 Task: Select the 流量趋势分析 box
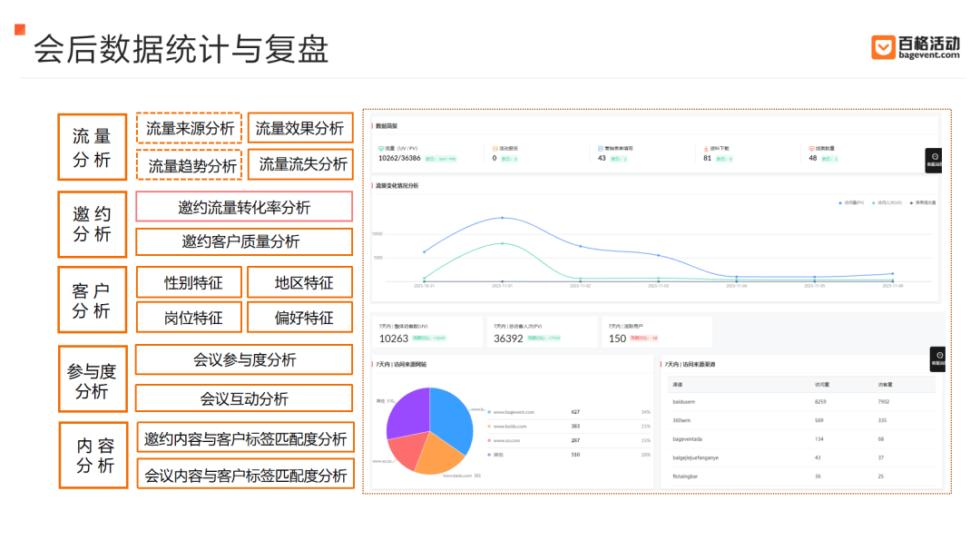pyautogui.click(x=190, y=165)
